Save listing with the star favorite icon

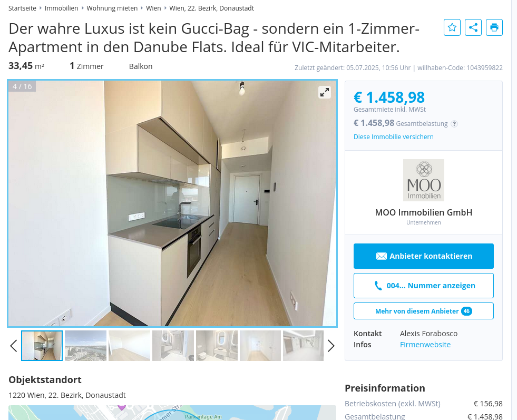(452, 27)
